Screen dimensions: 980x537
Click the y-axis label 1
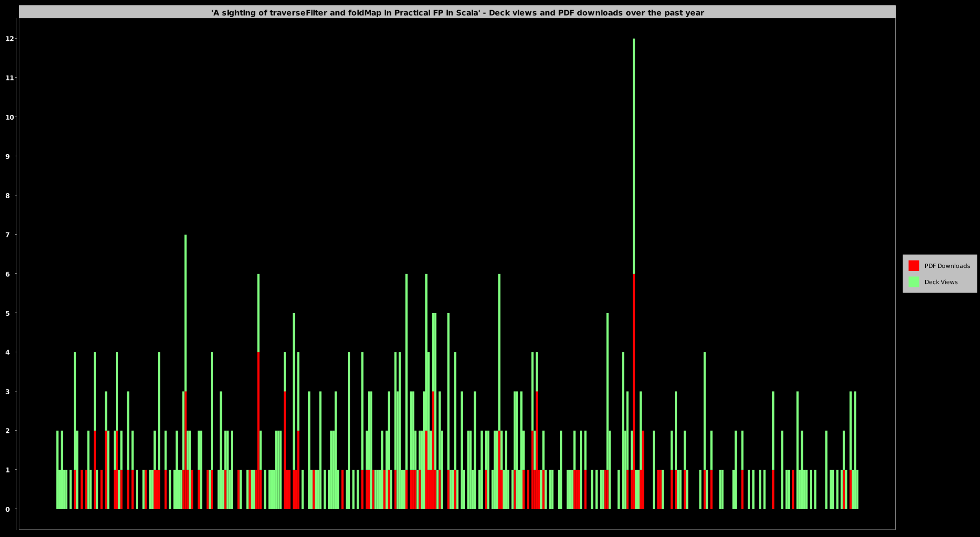pyautogui.click(x=8, y=470)
